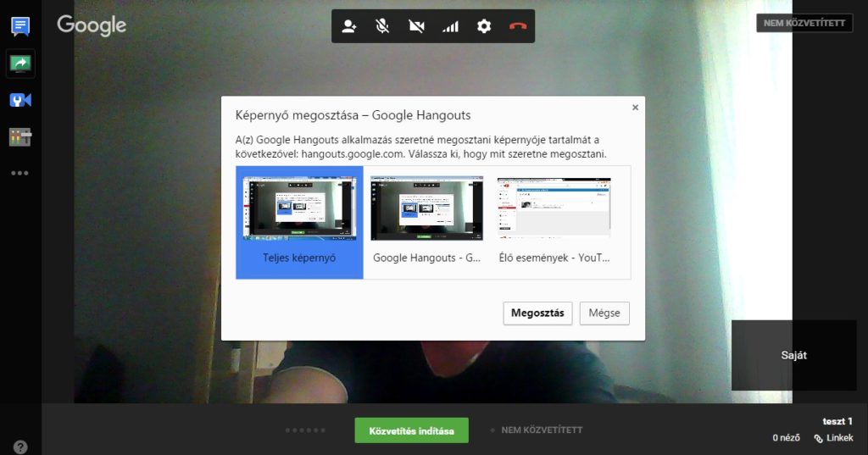Open the Linkek link
The height and width of the screenshot is (455, 868).
pyautogui.click(x=834, y=438)
